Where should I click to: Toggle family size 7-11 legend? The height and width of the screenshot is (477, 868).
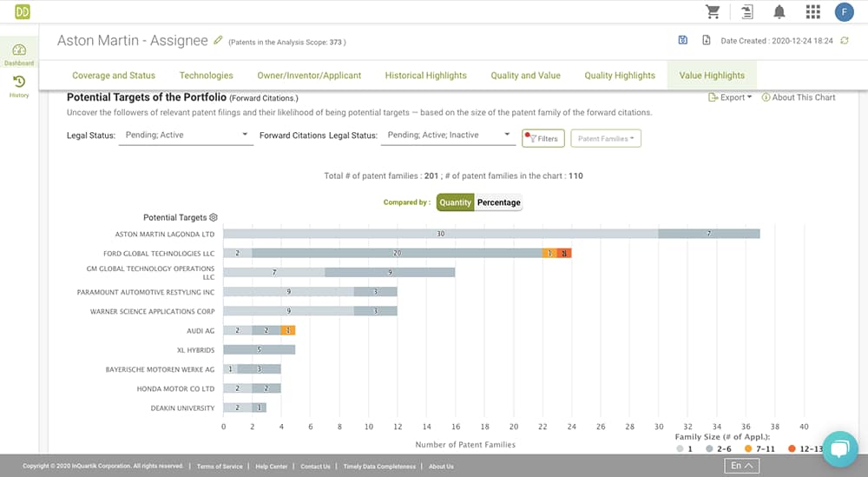point(759,448)
